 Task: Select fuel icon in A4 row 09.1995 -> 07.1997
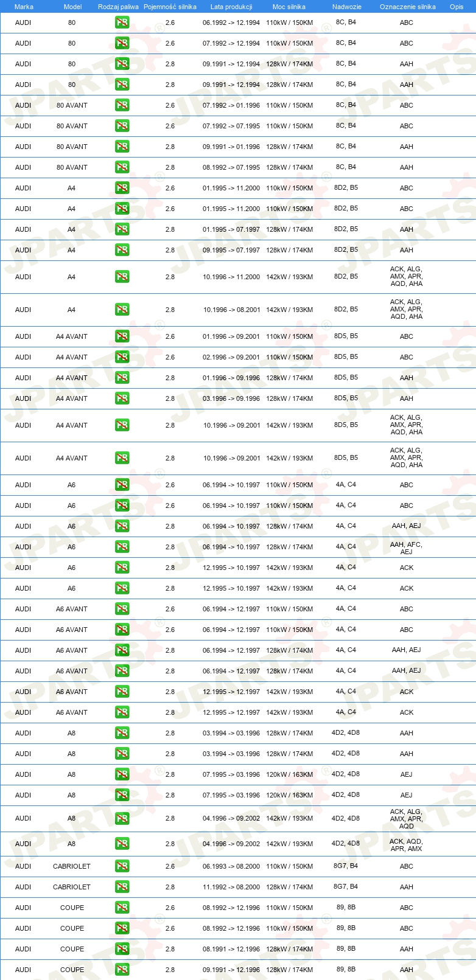[x=122, y=250]
